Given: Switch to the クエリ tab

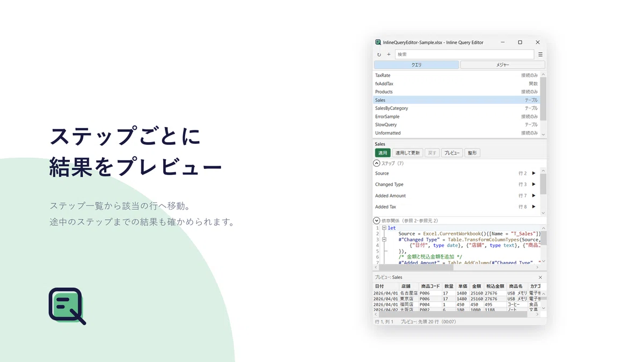Looking at the screenshot, I should (x=416, y=65).
